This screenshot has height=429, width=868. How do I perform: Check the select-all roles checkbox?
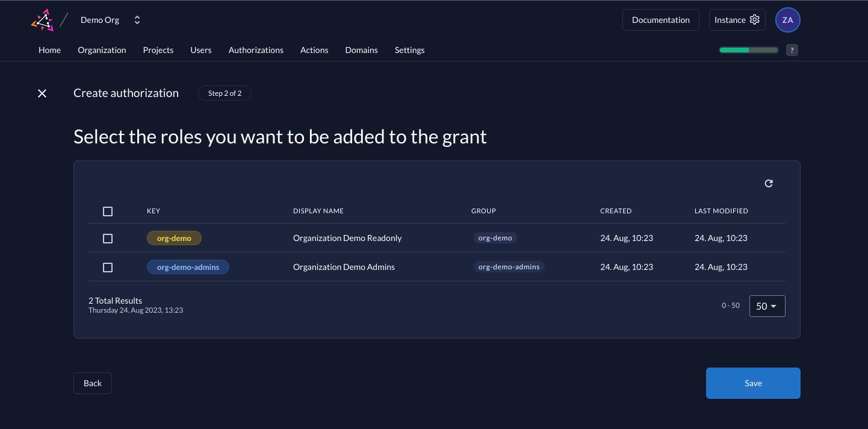pos(108,211)
